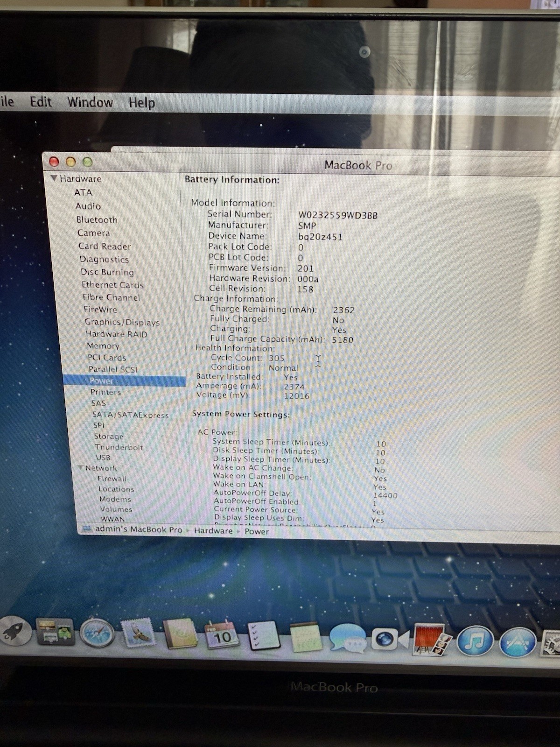This screenshot has height=747, width=560.
Task: Select Parallel SCSI in the sidebar
Action: (113, 369)
